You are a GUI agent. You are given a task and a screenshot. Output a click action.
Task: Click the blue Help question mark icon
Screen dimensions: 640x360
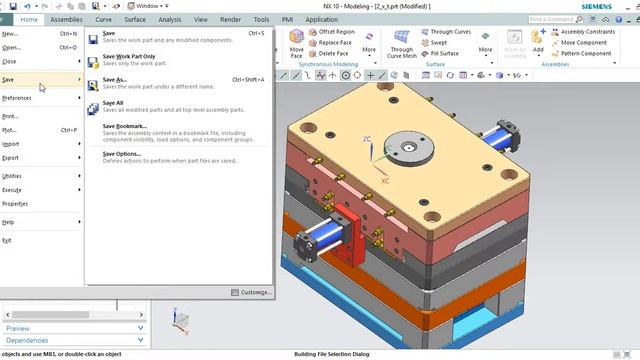(x=619, y=19)
